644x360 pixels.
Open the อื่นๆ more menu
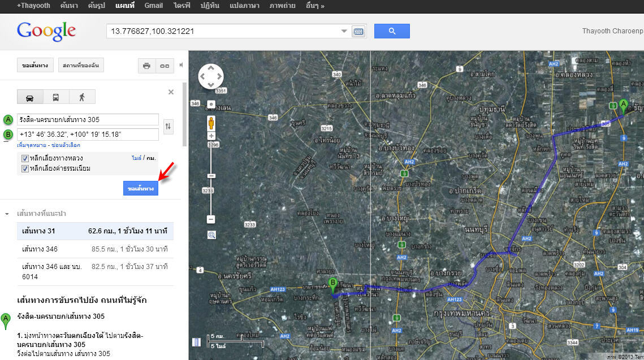315,6
